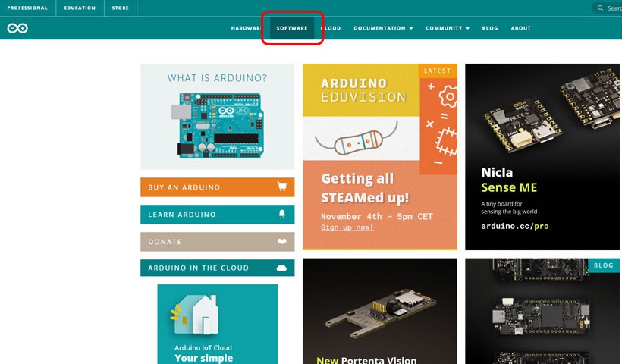Image resolution: width=622 pixels, height=364 pixels.
Task: Open the New Portenta Vision card
Action: (379, 311)
